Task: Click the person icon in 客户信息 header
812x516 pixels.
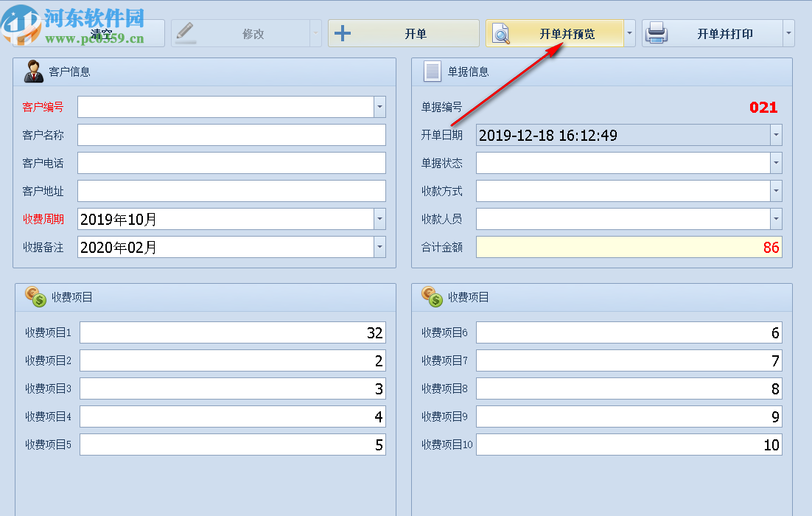Action: (x=32, y=72)
